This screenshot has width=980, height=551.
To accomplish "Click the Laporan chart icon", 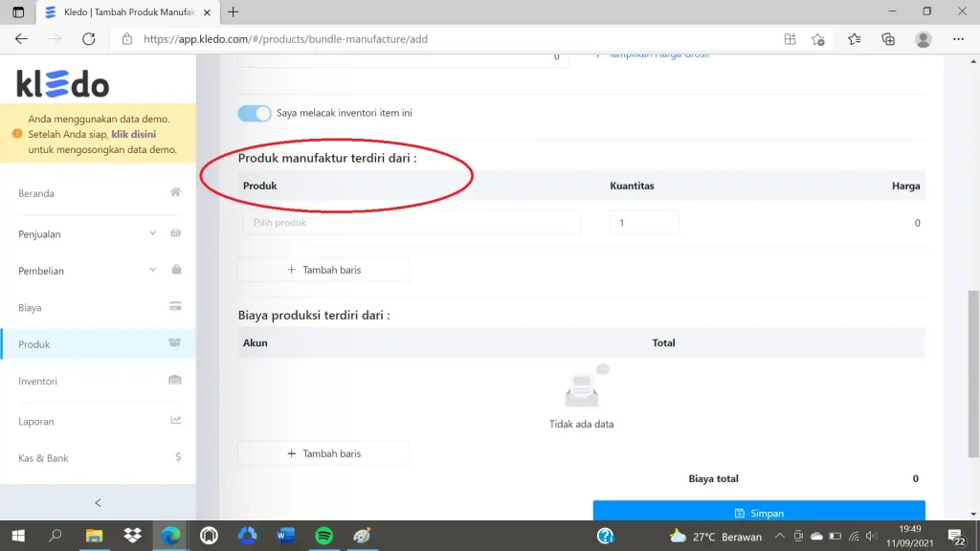I will [176, 421].
